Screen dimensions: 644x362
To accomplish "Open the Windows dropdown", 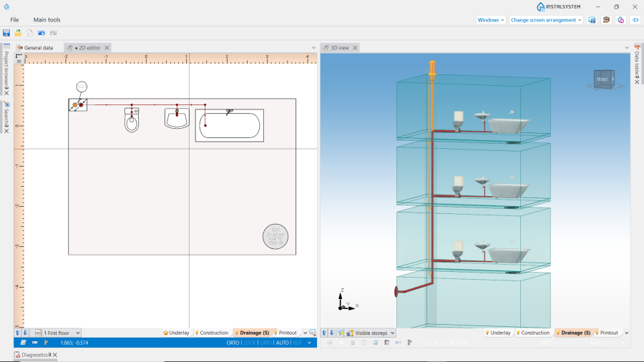I will point(490,20).
